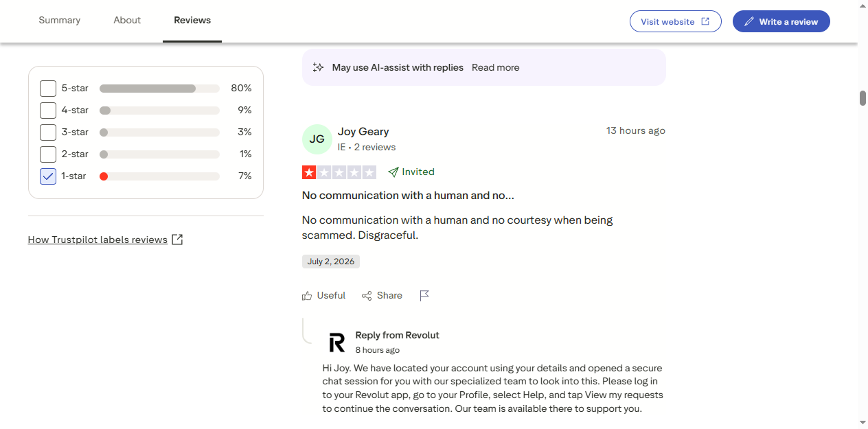This screenshot has height=429, width=868.
Task: Click the 5-star rating distribution bar
Action: tap(159, 89)
